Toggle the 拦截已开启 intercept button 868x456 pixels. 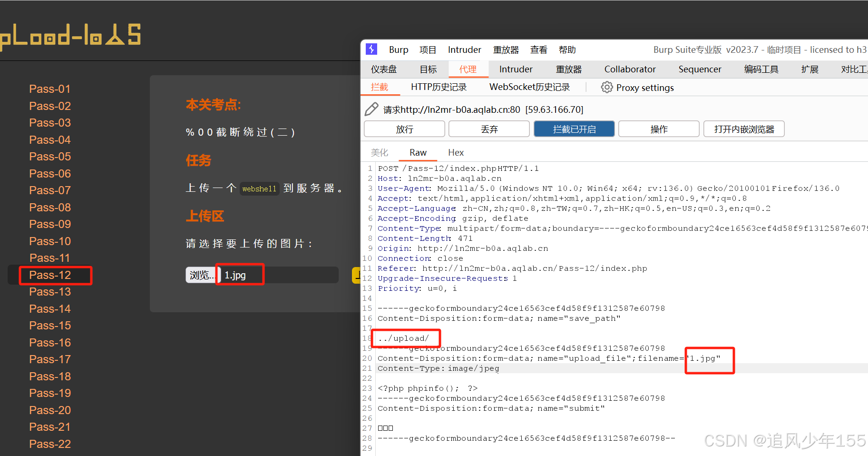click(x=574, y=129)
